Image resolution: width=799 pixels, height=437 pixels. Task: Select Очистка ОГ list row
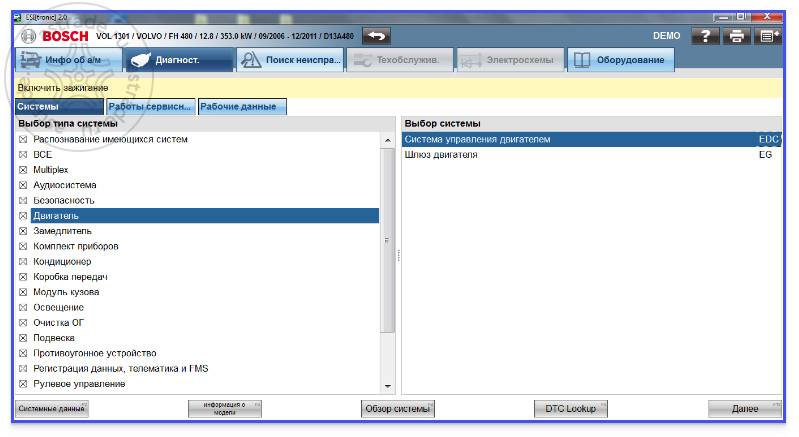click(205, 323)
